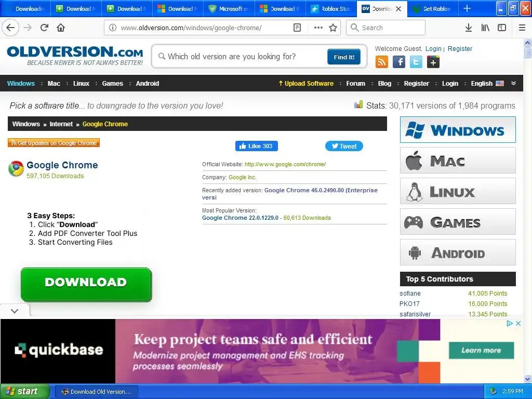Open the Blog menu item
The height and width of the screenshot is (399, 532).
(384, 84)
